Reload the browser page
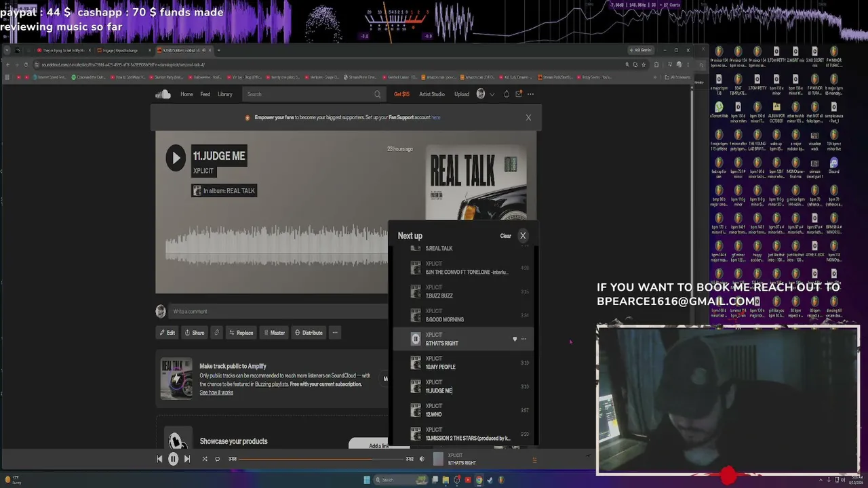Screen dimensions: 868x488 click(x=26, y=64)
